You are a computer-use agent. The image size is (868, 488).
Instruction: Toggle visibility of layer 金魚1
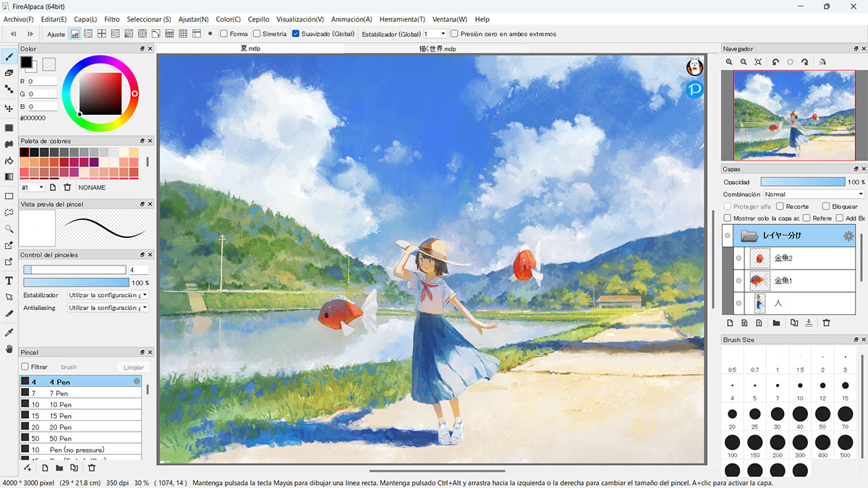[739, 281]
